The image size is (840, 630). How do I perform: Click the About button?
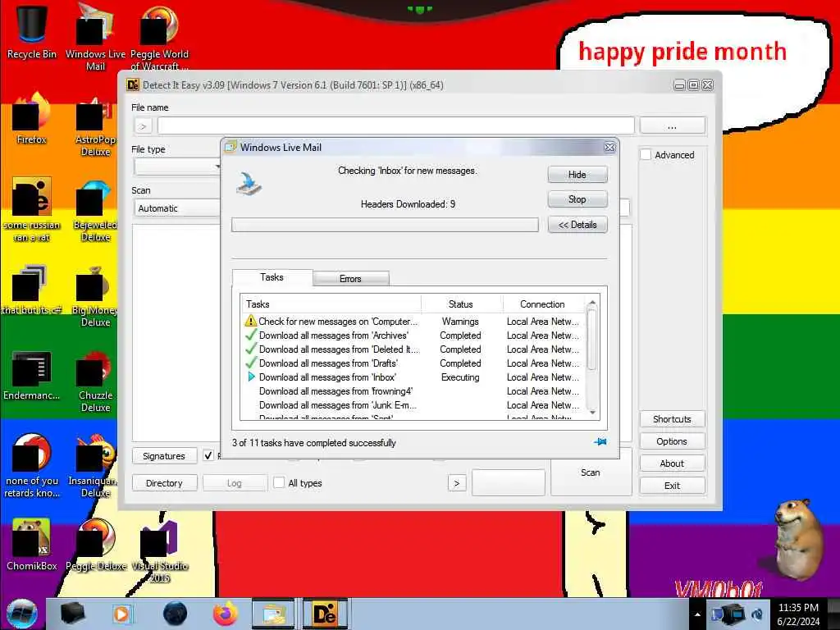[673, 463]
